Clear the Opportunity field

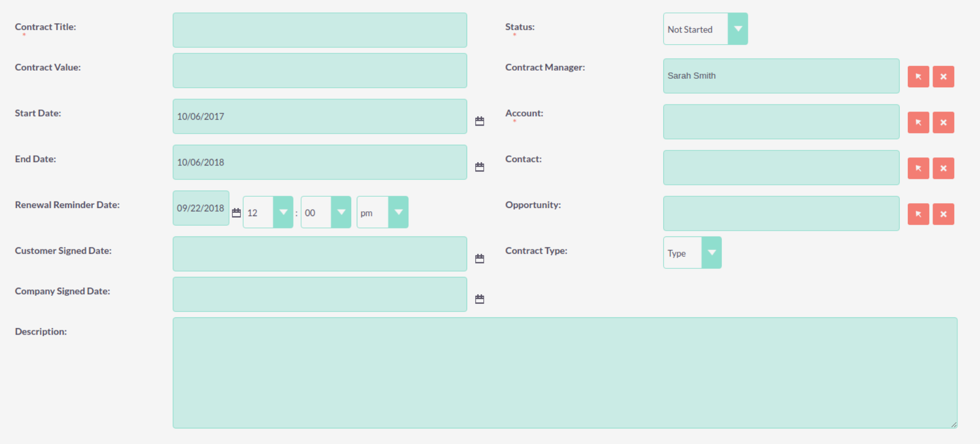click(x=943, y=214)
